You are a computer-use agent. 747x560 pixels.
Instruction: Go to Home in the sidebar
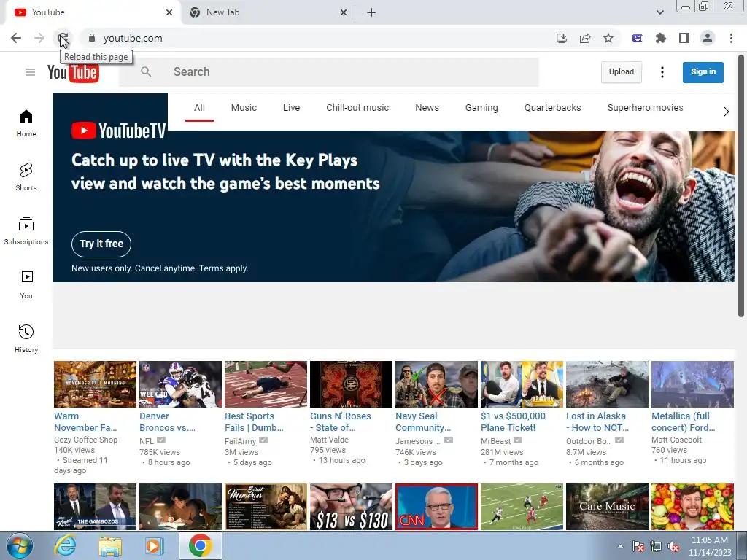[x=26, y=123]
